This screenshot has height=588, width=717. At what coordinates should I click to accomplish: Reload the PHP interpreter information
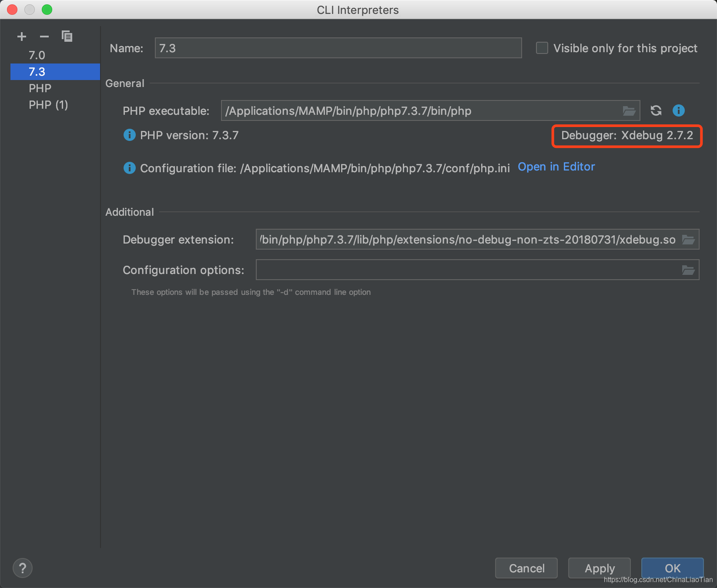[656, 111]
